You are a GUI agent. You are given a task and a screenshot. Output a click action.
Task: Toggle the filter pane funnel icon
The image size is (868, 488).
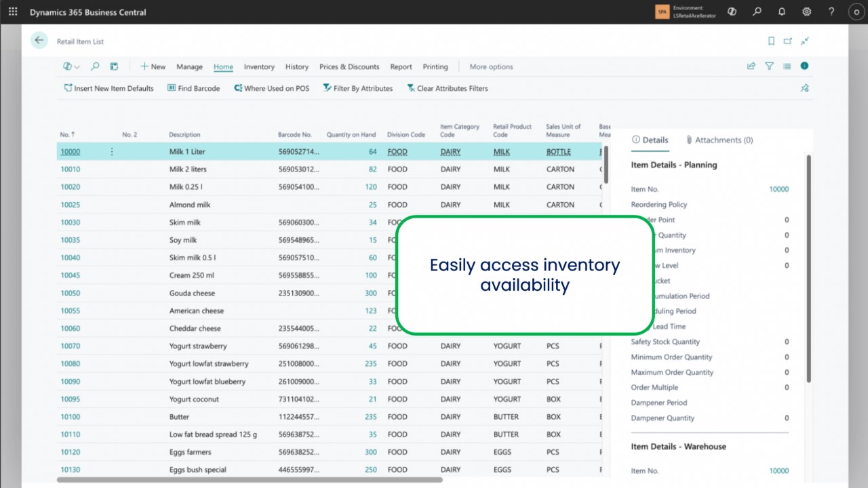pos(770,66)
